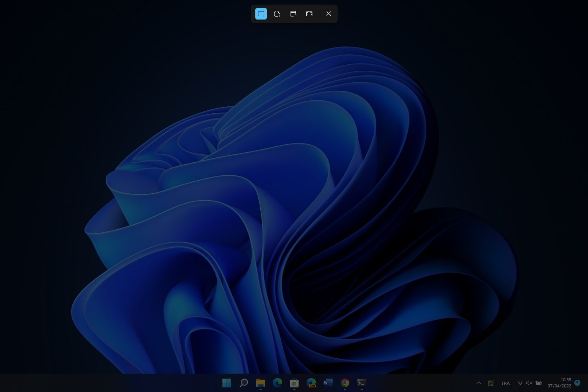Open File Explorer from taskbar
Viewport: 588px width, 392px height.
tap(260, 383)
